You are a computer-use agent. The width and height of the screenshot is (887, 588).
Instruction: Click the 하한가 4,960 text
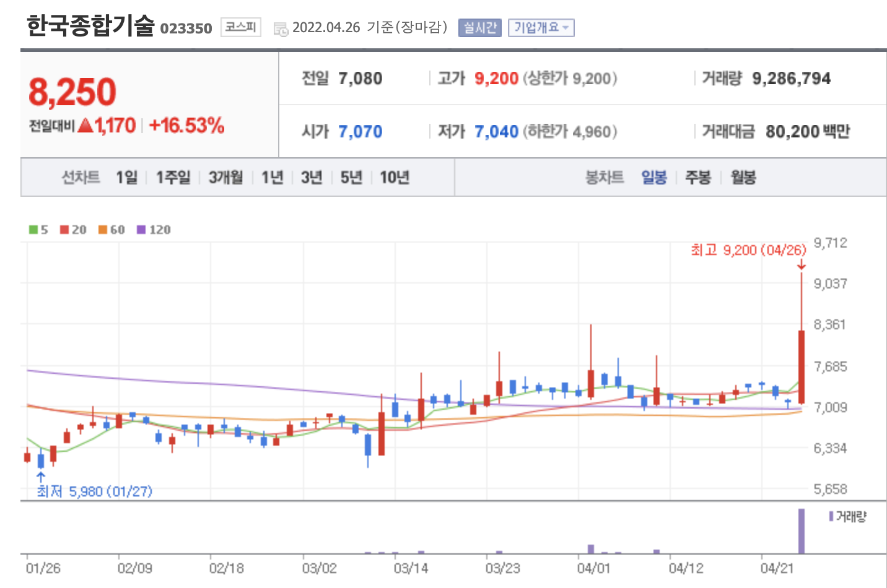(x=570, y=132)
